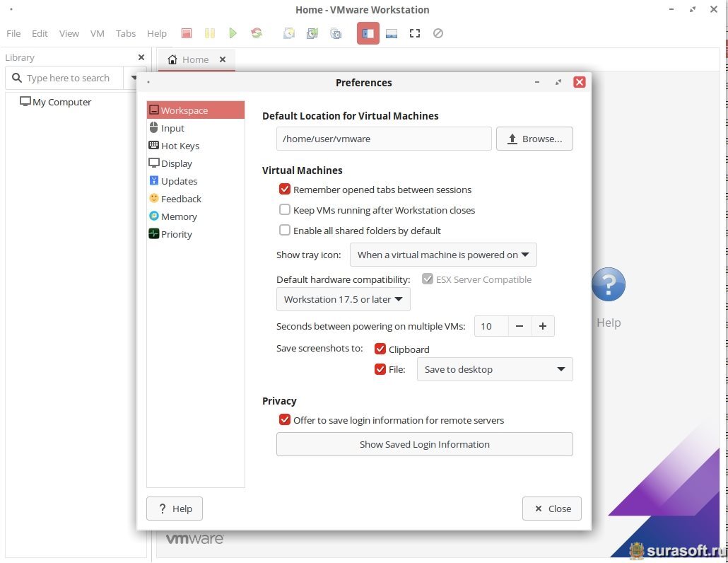The height and width of the screenshot is (563, 728).
Task: Click the take snapshot clock icon
Action: [289, 33]
